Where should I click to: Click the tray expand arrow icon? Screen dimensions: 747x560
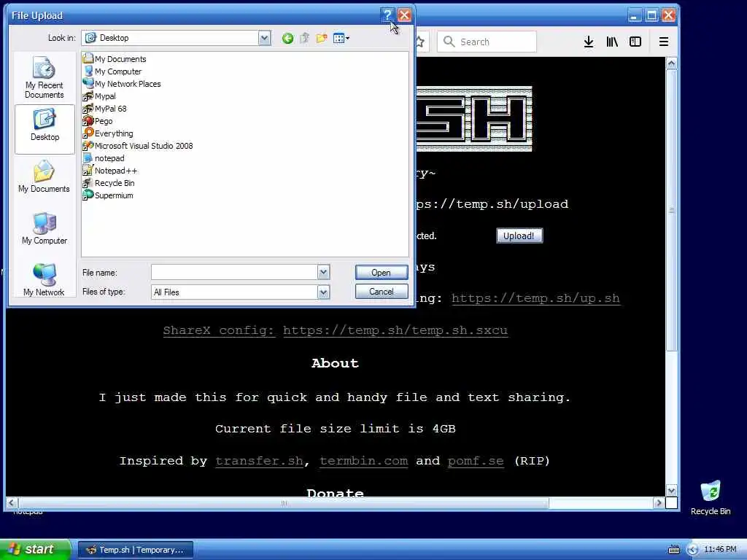click(693, 550)
